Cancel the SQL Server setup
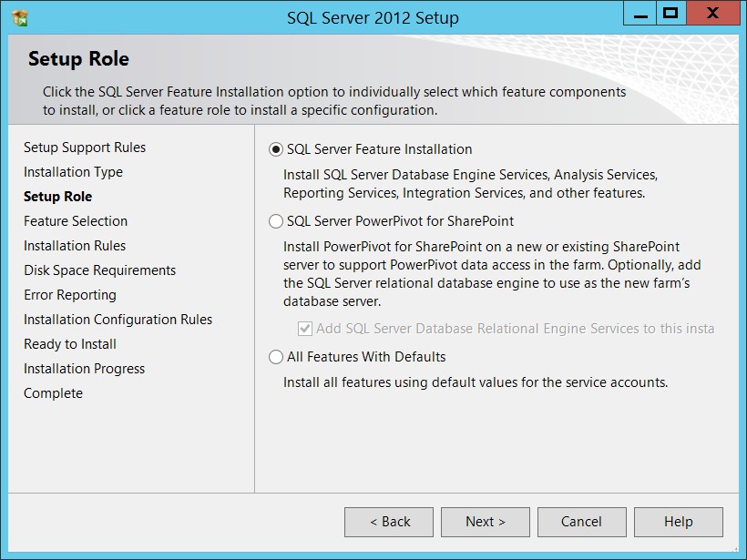Screen dimensions: 747x560 tap(582, 522)
